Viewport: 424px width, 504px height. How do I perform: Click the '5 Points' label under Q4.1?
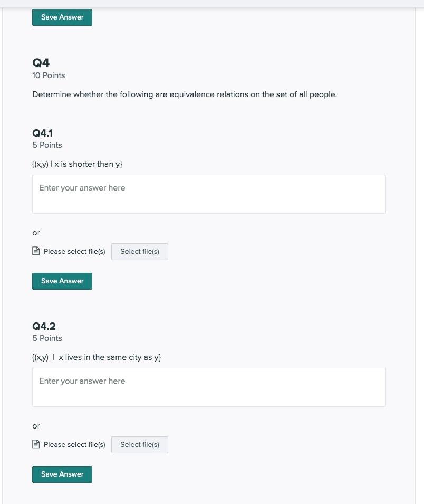point(47,145)
